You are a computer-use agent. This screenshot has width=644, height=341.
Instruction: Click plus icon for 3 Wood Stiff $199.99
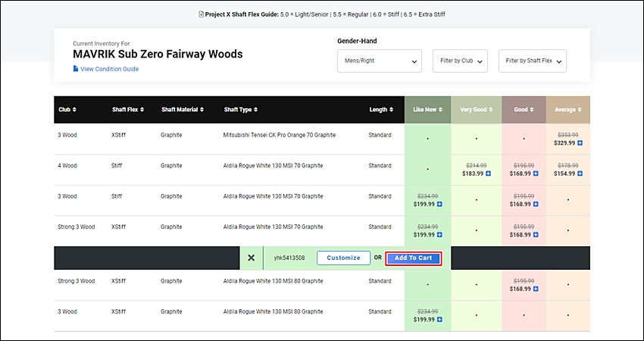tap(439, 204)
